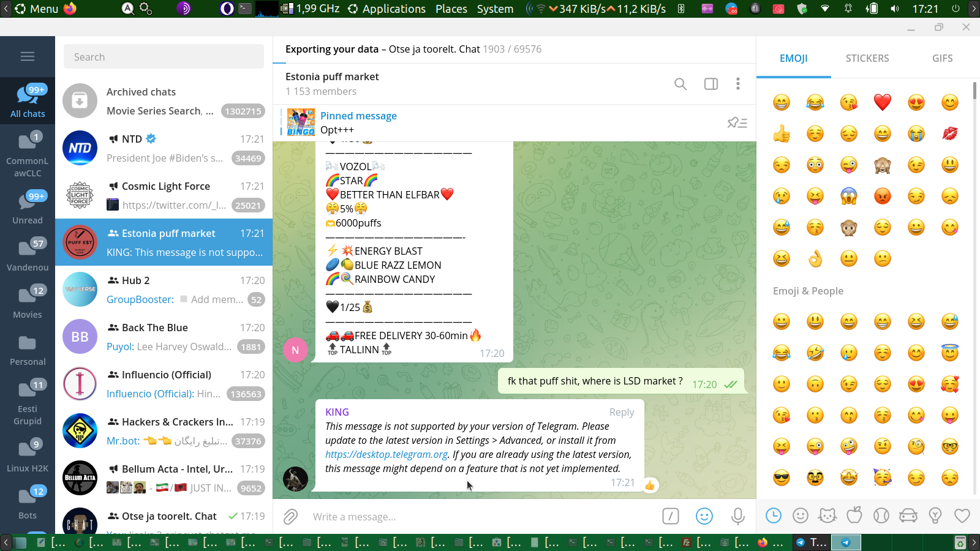Switch to the EMOJI tab
This screenshot has width=980, height=551.
tap(794, 58)
